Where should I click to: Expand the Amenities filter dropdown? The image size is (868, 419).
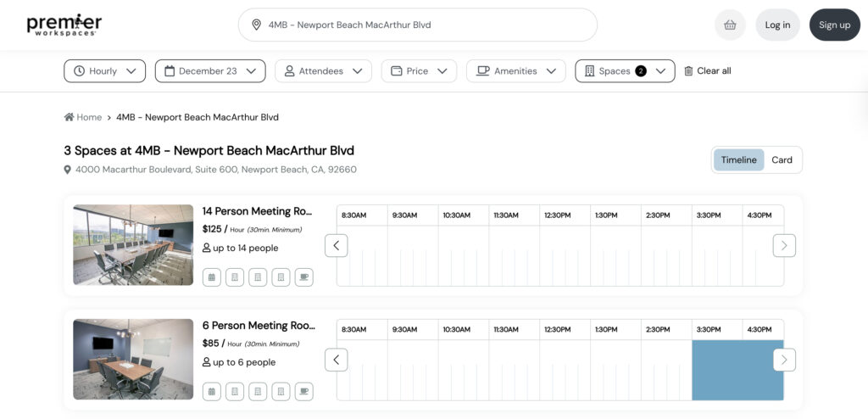pos(515,71)
